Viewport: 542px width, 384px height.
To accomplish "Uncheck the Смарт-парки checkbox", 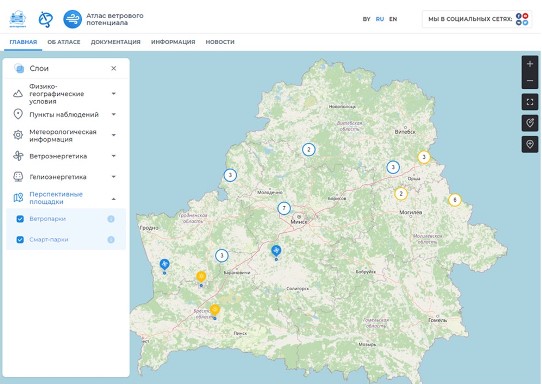I will (x=20, y=240).
